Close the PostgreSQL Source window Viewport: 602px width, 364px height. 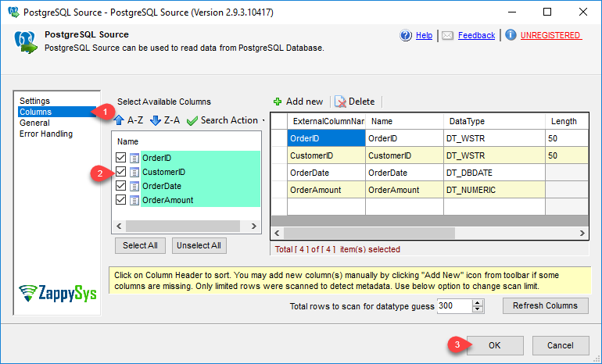click(x=583, y=12)
